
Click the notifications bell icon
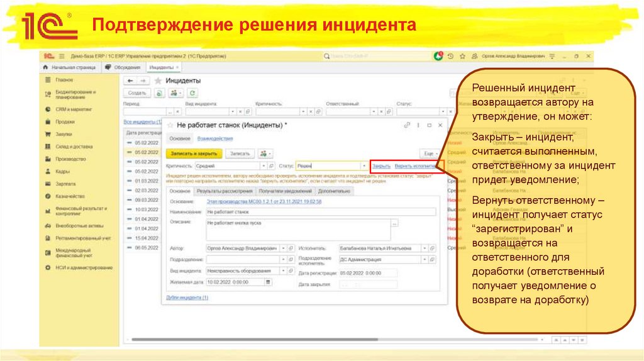(438, 56)
